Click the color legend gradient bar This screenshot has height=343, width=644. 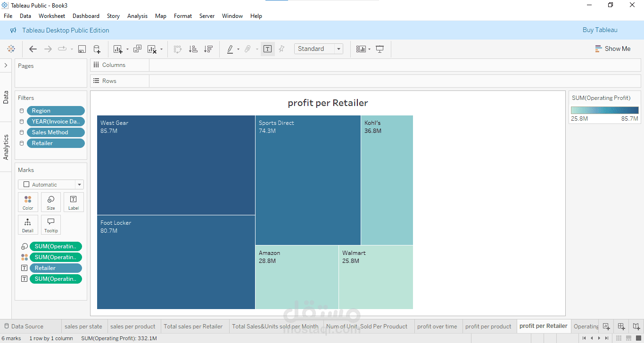[x=604, y=110]
